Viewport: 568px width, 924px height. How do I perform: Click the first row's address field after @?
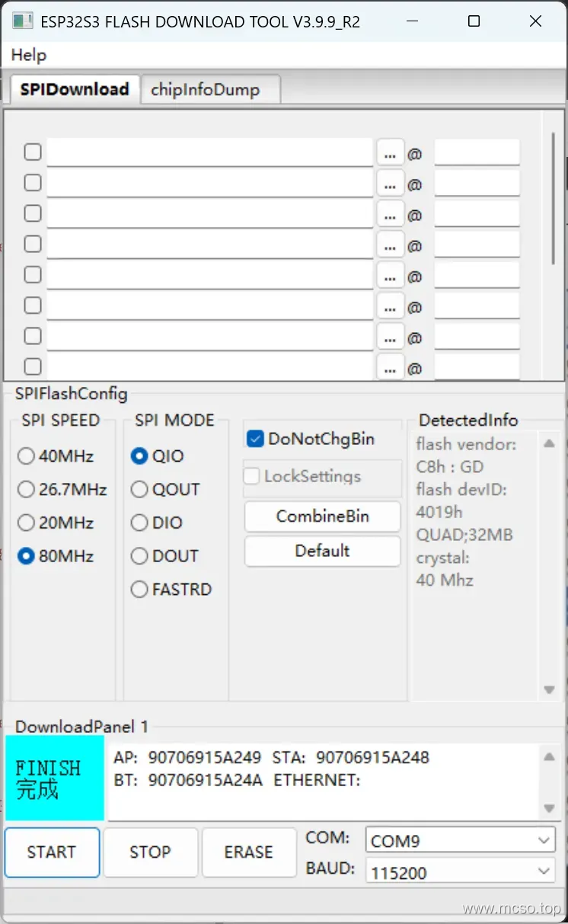click(x=477, y=152)
